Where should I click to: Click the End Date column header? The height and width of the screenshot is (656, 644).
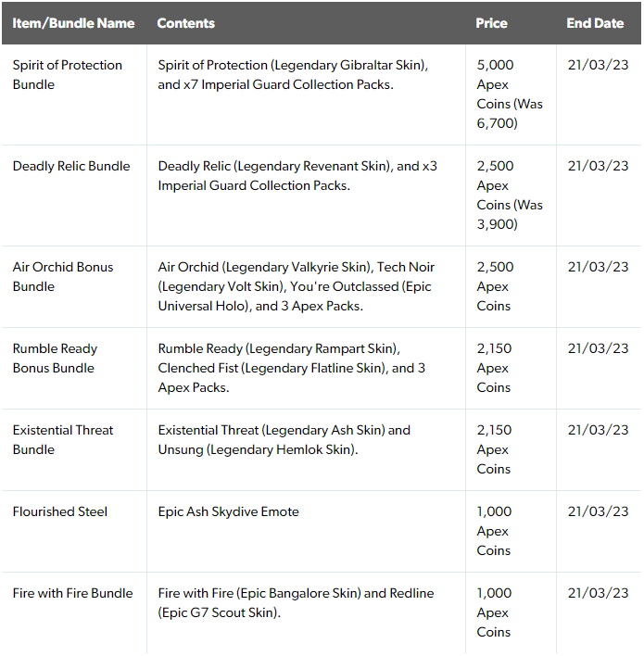click(595, 23)
